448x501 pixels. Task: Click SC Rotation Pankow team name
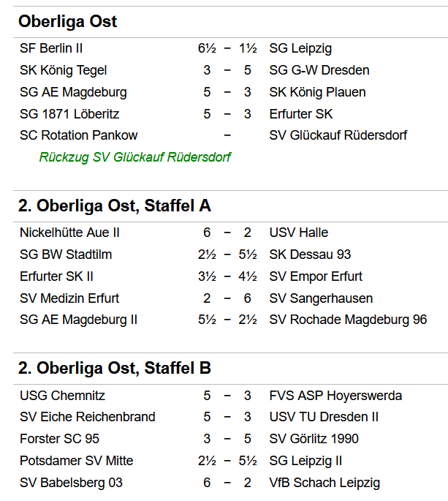[79, 135]
